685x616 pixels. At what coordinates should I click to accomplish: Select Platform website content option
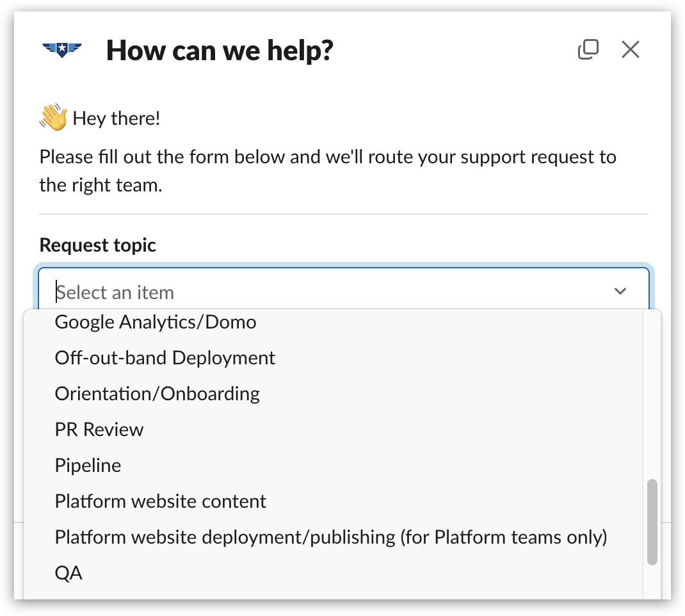161,501
